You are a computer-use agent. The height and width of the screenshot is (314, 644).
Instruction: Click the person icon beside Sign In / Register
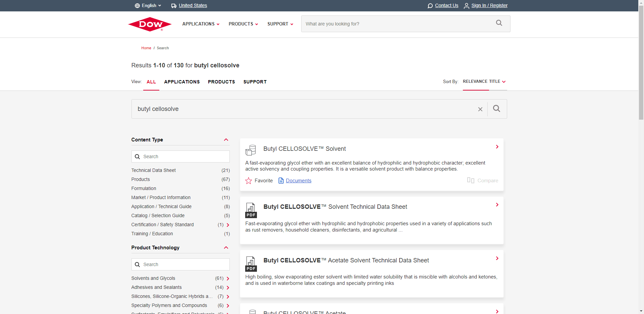pyautogui.click(x=466, y=6)
